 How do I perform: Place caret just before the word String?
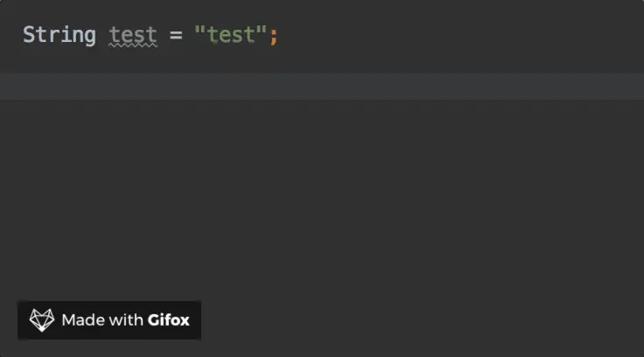point(23,36)
